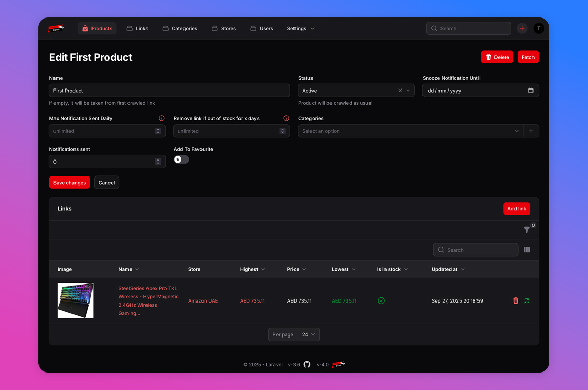Open the Per page count dropdown

coord(308,334)
